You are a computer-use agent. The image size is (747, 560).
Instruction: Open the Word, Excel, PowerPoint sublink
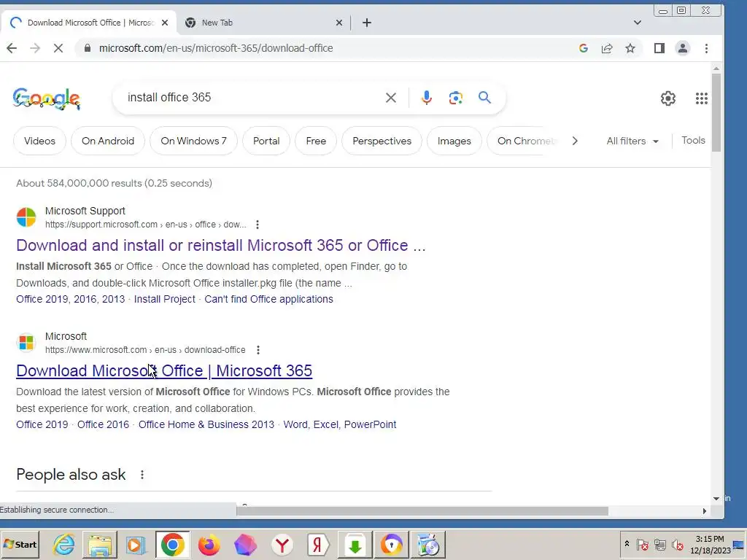340,424
